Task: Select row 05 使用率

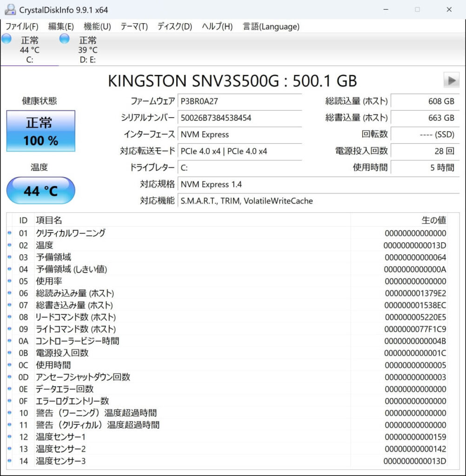Action: (227, 281)
